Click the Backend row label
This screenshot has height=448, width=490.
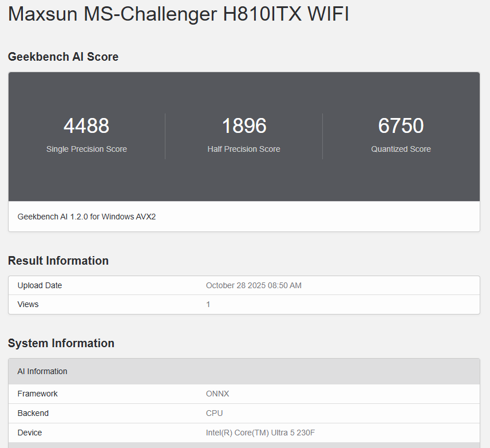tap(33, 413)
